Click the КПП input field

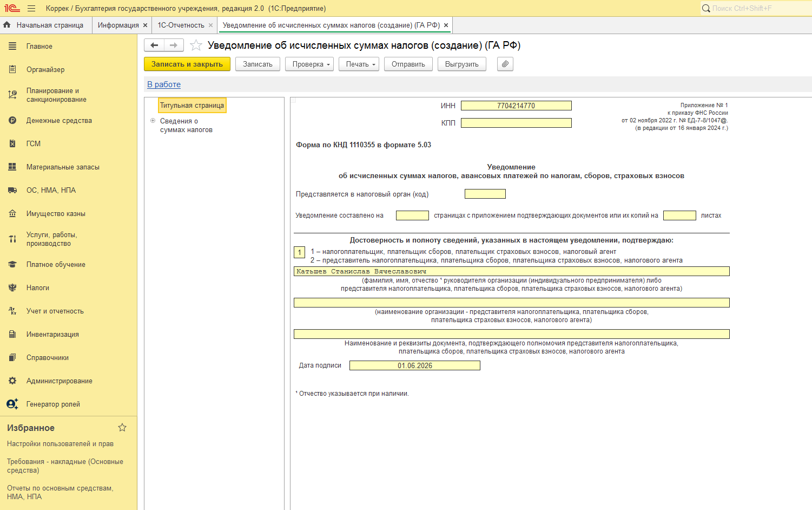point(516,123)
